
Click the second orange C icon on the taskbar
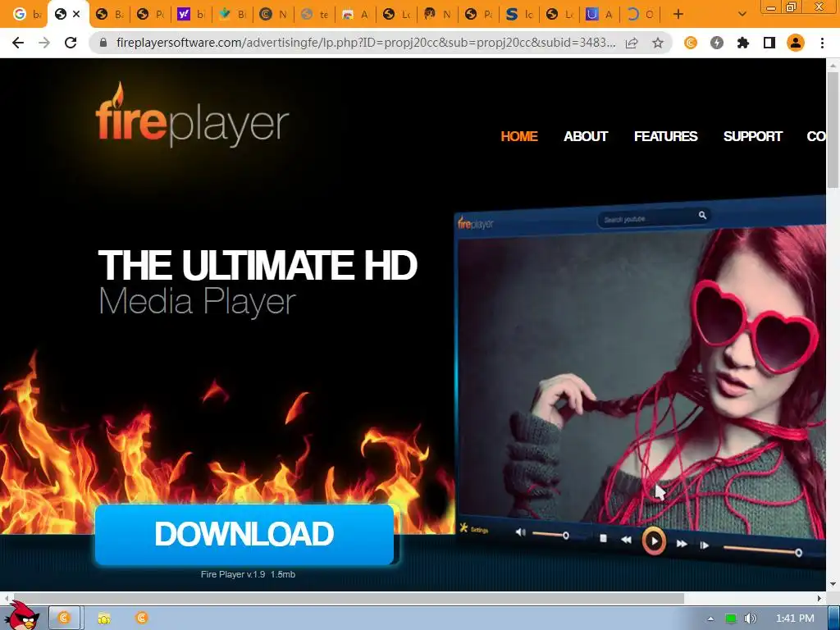pyautogui.click(x=141, y=619)
